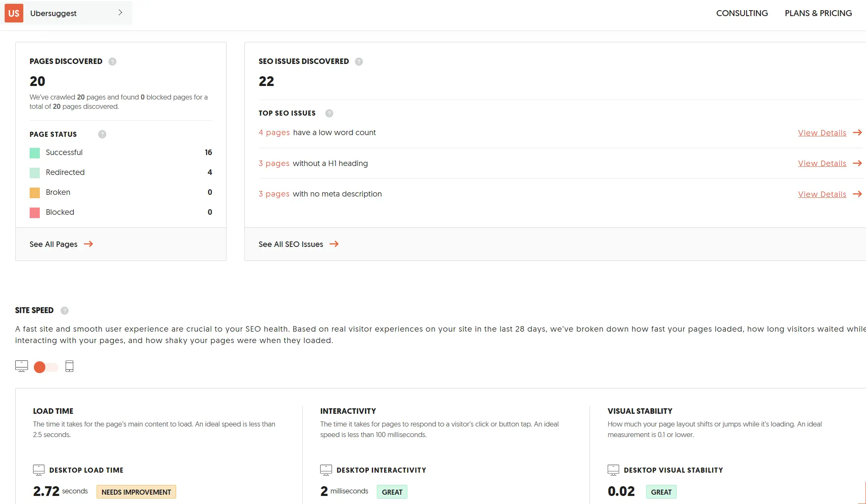Open the Plans & Pricing menu item

tap(818, 13)
